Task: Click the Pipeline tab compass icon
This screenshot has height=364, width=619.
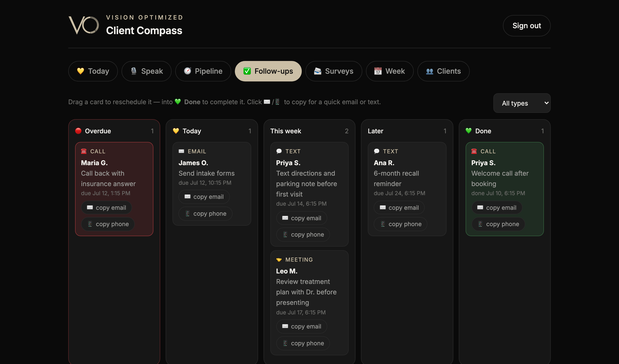Action: pos(188,71)
